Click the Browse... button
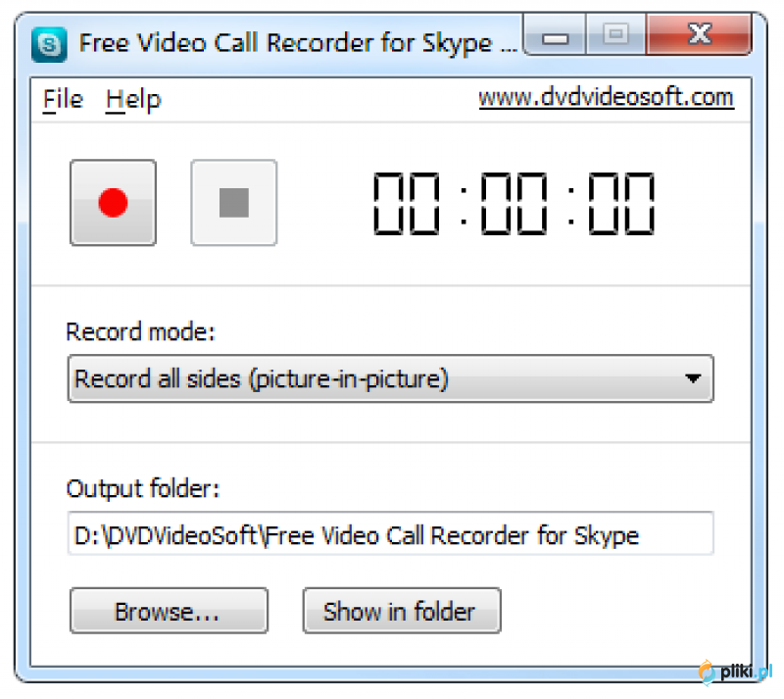Viewport: 784px width, 699px height. 169,611
